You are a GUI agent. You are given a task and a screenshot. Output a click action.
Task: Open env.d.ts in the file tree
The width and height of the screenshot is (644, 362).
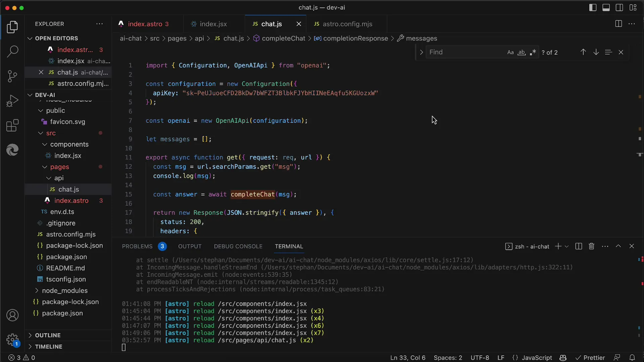62,212
